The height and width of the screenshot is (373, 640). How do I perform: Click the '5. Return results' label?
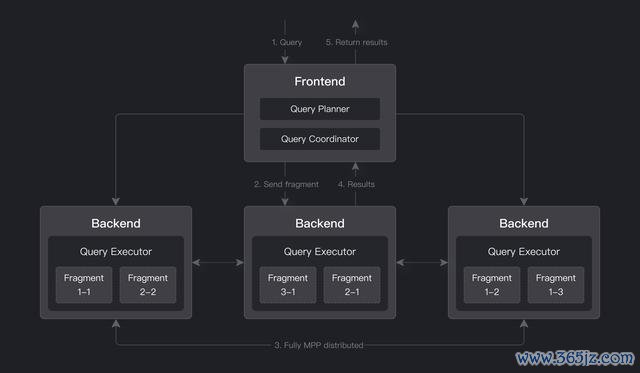[356, 42]
